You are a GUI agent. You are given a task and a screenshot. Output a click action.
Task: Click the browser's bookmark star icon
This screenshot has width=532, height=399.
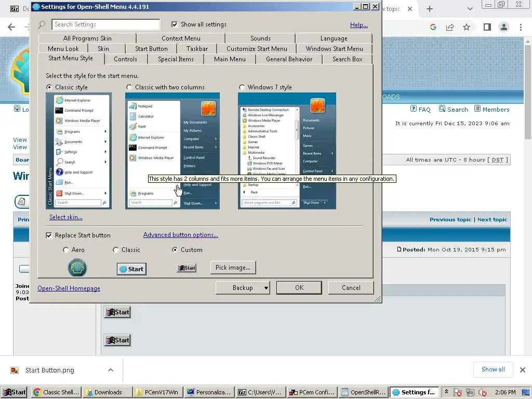click(467, 27)
